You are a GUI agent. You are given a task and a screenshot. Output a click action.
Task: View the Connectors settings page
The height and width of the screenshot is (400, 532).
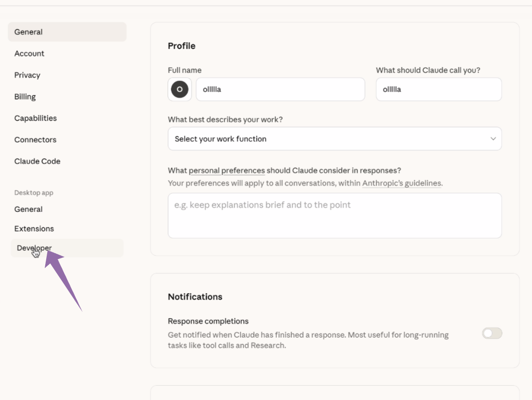pos(35,140)
